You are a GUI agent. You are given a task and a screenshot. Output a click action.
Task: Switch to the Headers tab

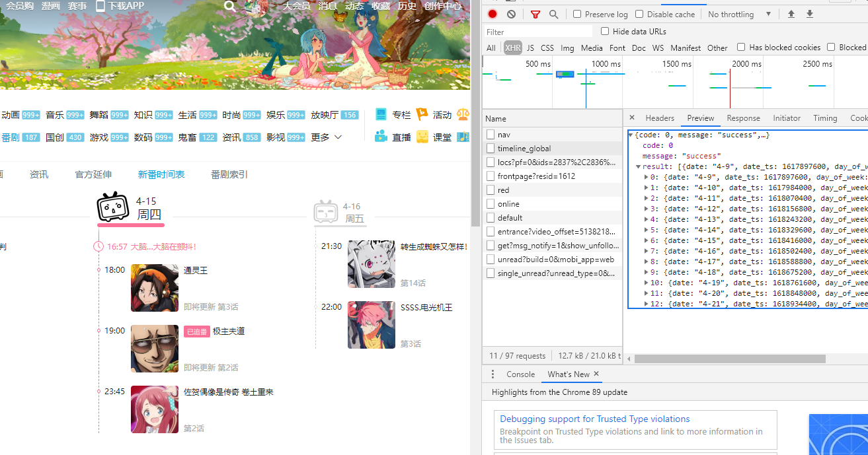click(660, 118)
